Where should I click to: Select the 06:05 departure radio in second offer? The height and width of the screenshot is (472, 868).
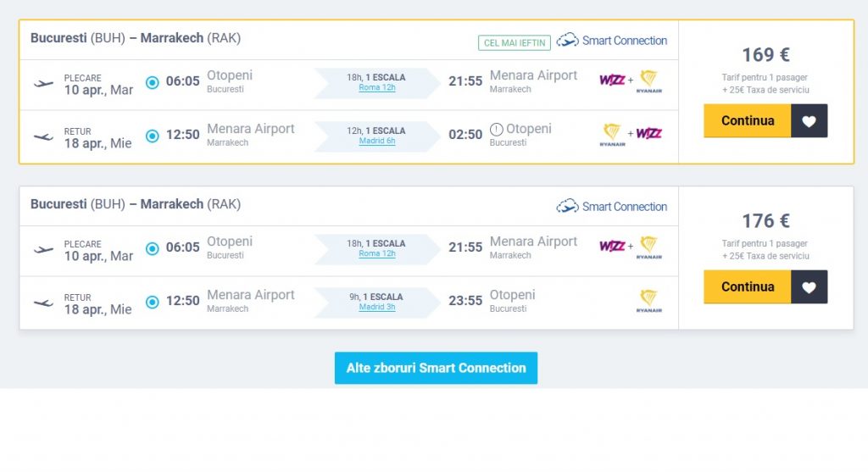153,248
